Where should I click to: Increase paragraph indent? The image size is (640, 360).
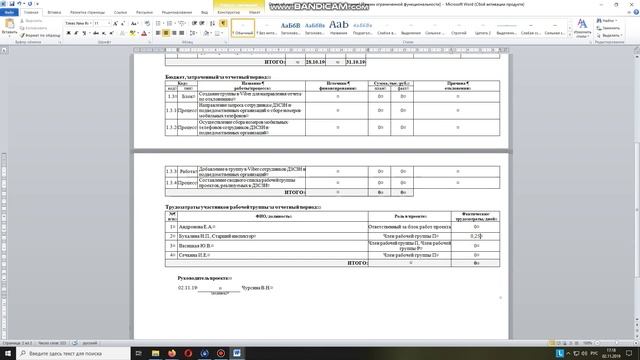[x=202, y=24]
